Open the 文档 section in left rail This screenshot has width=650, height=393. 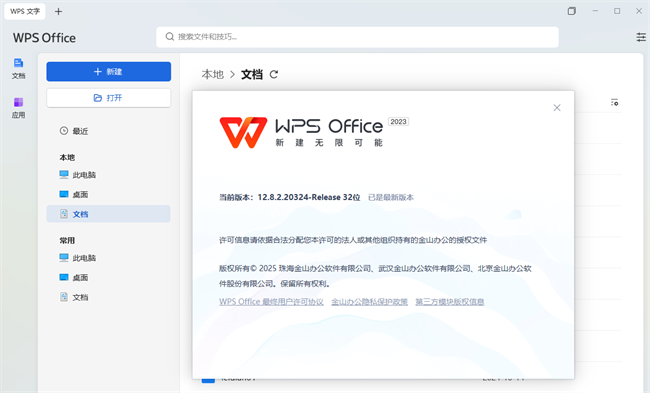coord(18,68)
